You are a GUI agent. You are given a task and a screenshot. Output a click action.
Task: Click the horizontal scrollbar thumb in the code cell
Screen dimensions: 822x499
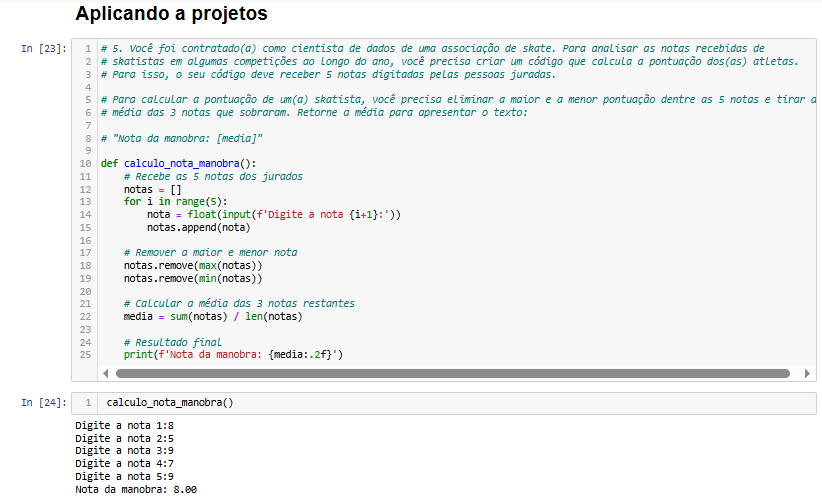click(452, 373)
